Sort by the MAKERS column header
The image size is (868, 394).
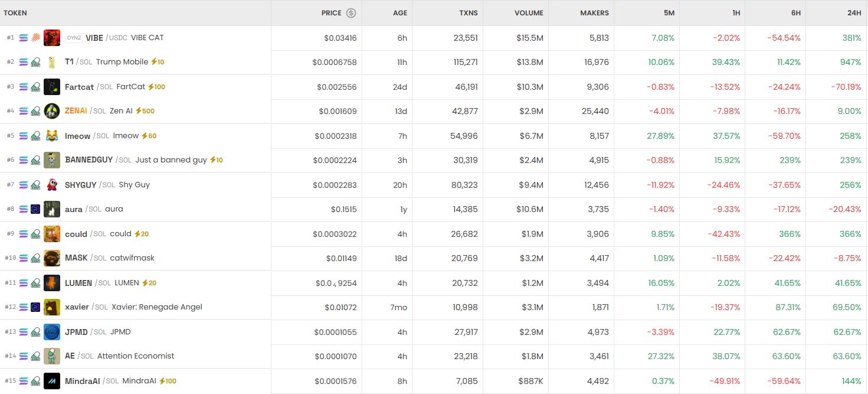click(x=594, y=13)
